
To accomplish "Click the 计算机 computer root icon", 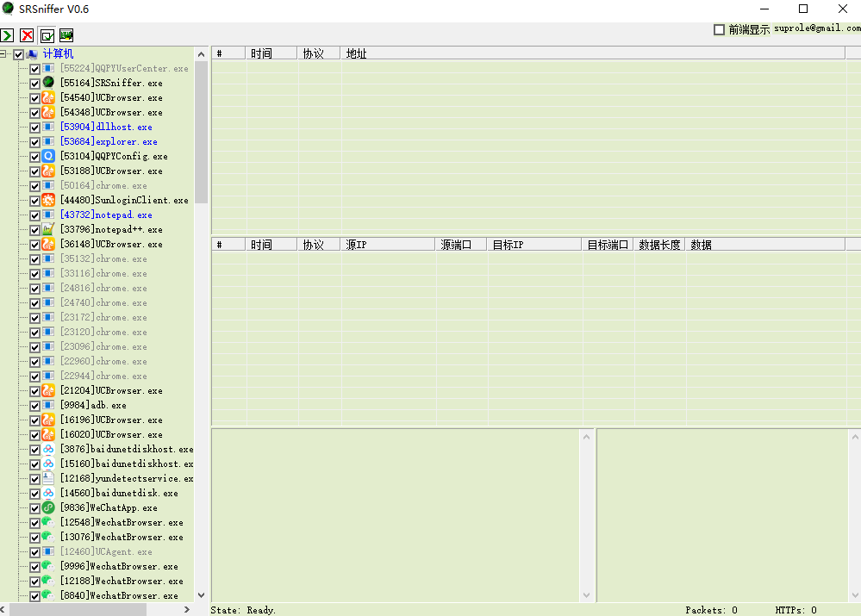I will (33, 53).
